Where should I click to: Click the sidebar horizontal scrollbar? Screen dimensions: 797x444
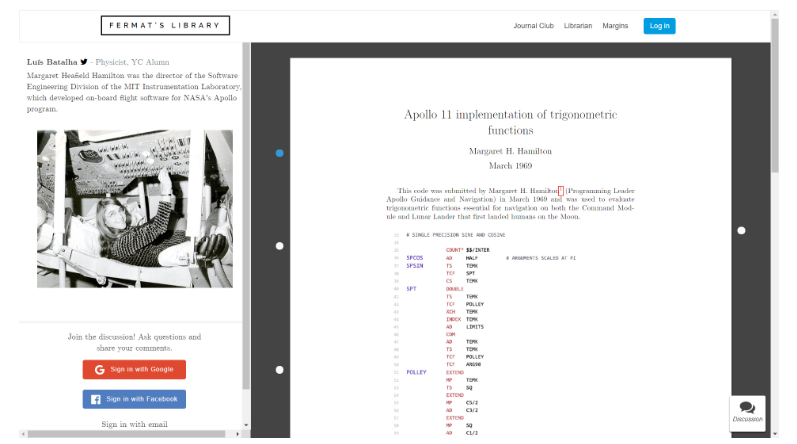(120, 434)
